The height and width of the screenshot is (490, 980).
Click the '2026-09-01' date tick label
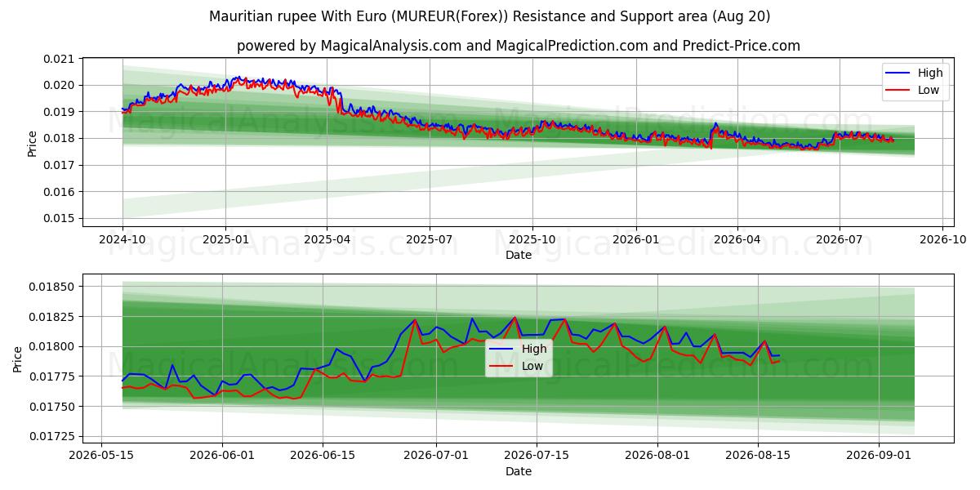pos(879,457)
